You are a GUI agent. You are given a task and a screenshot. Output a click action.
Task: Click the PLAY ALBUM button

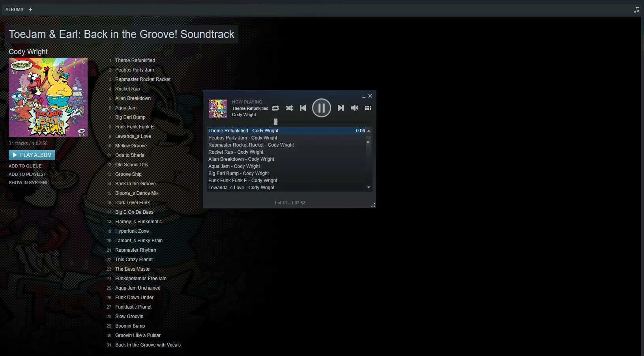(32, 155)
